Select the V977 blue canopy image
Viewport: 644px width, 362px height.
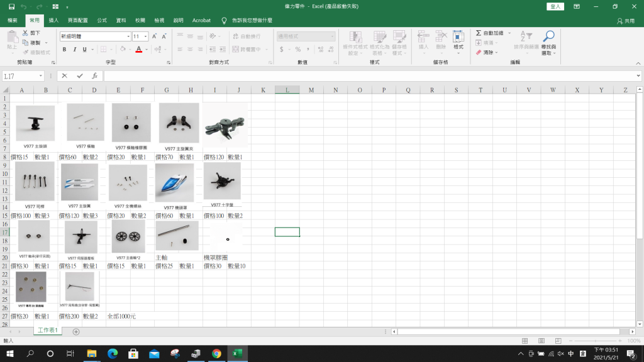click(x=175, y=184)
